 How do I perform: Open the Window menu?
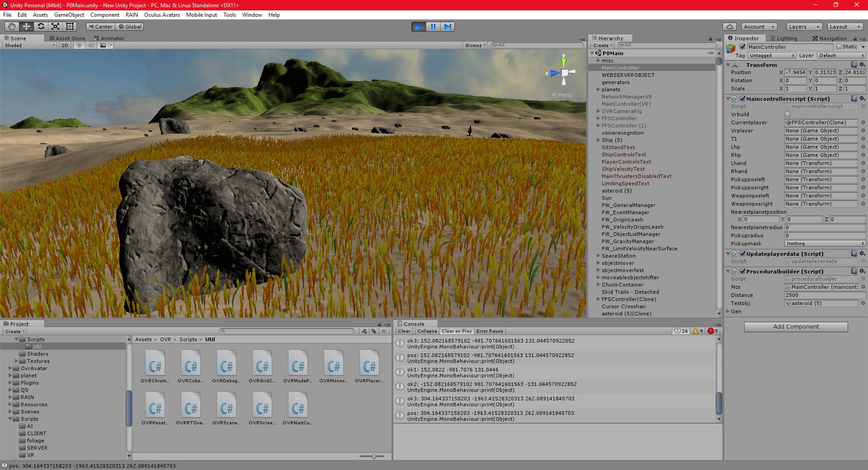[x=252, y=15]
